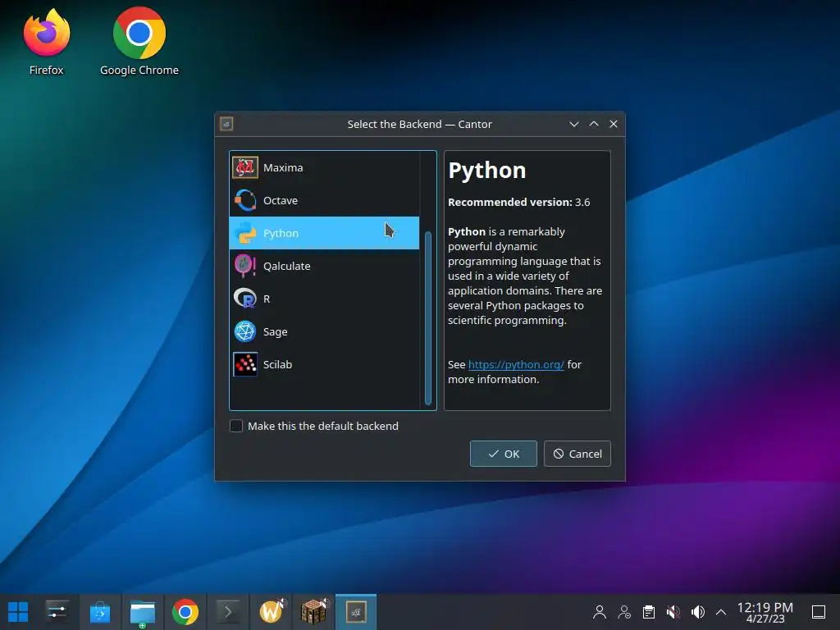Select the Octave label text
Viewport: 840px width, 630px height.
(x=281, y=200)
